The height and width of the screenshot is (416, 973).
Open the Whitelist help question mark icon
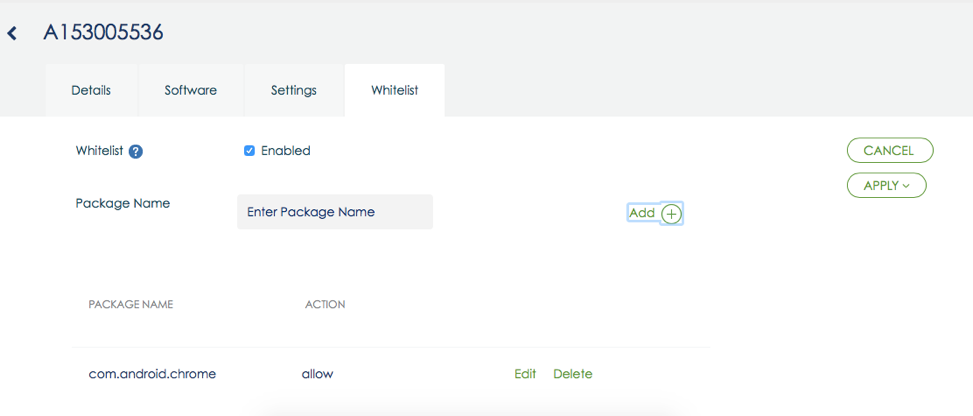pos(136,151)
